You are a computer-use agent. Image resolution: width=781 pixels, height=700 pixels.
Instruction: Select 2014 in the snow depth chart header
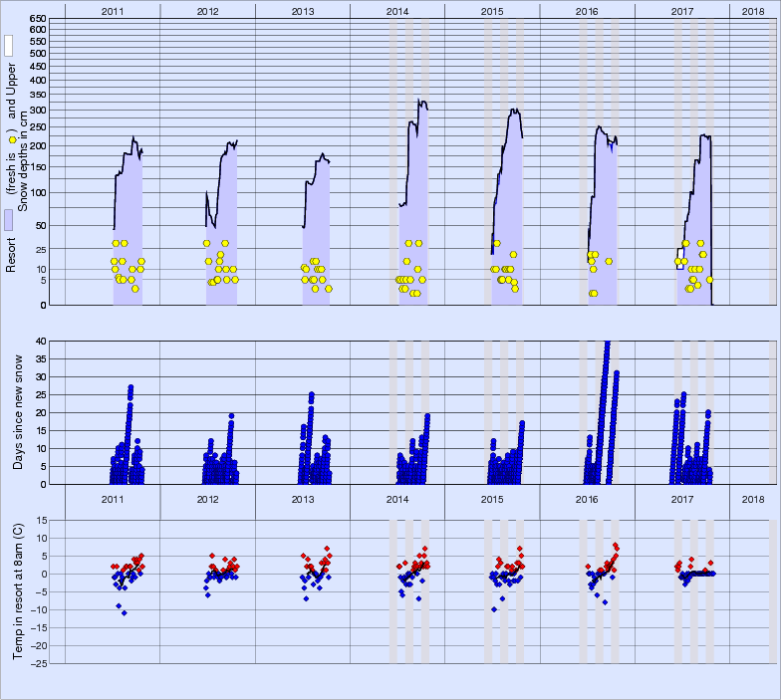point(397,10)
